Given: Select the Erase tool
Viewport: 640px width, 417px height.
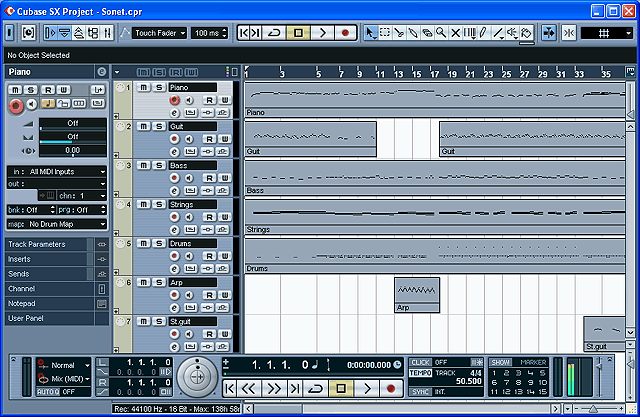Looking at the screenshot, I should click(427, 33).
